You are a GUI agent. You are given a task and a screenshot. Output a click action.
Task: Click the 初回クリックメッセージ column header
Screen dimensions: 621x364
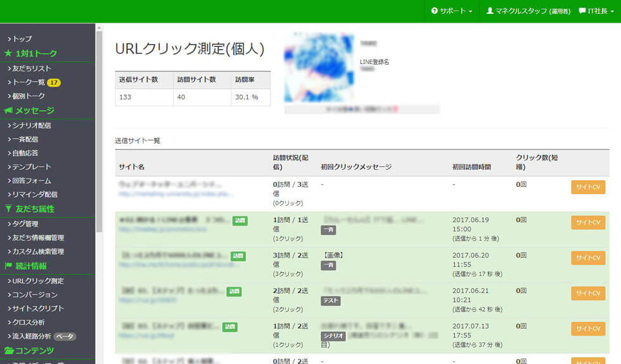coord(356,167)
